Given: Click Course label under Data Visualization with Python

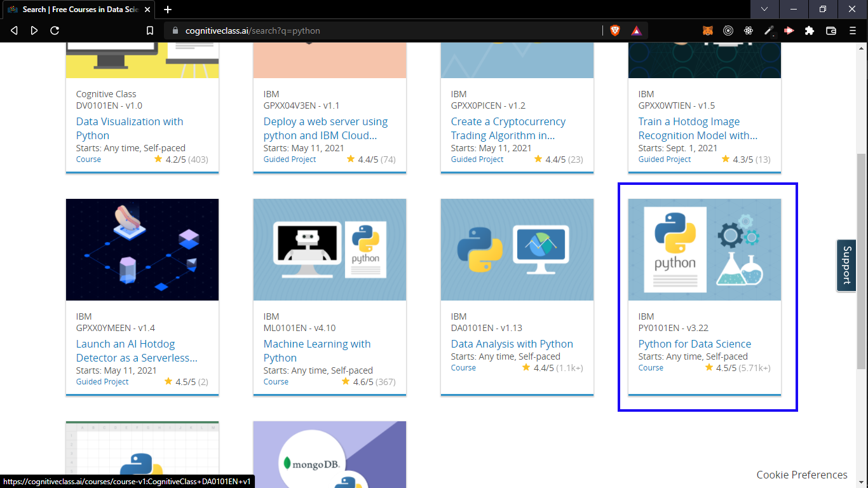Looking at the screenshot, I should pos(88,159).
